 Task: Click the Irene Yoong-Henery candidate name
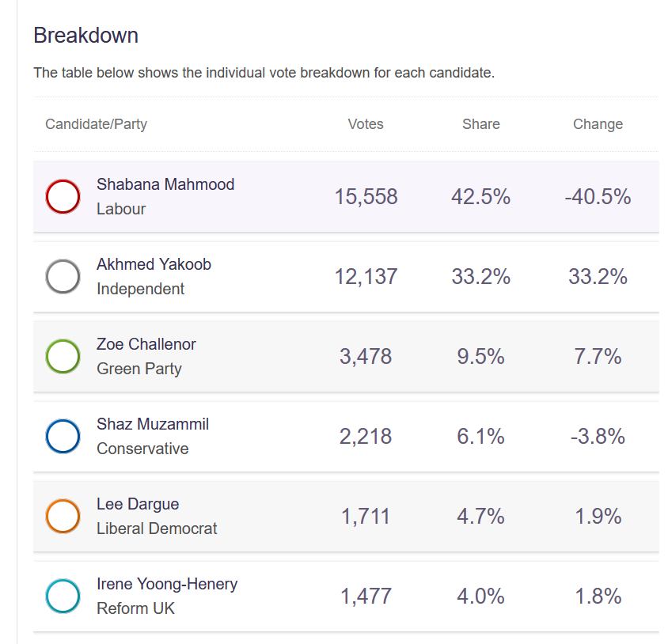(167, 584)
